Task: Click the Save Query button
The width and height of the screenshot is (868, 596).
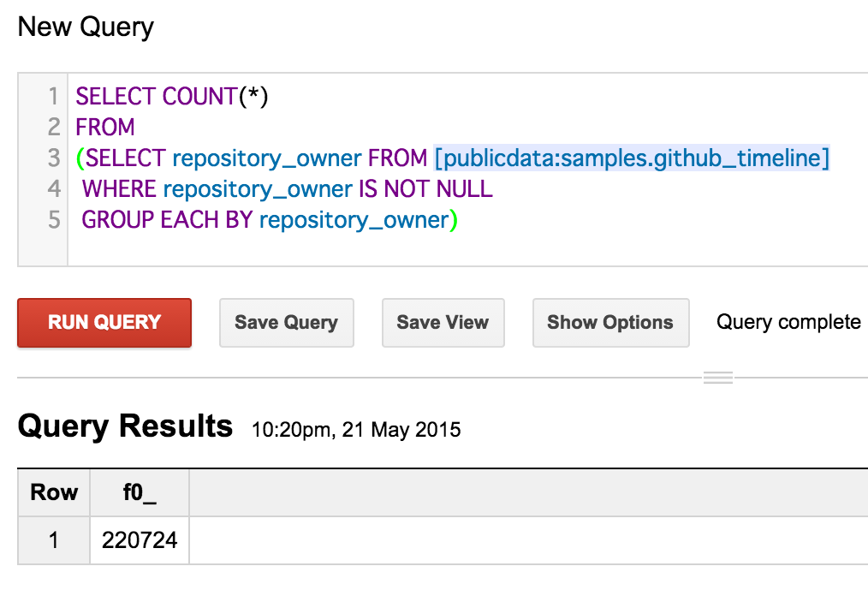Action: click(286, 323)
